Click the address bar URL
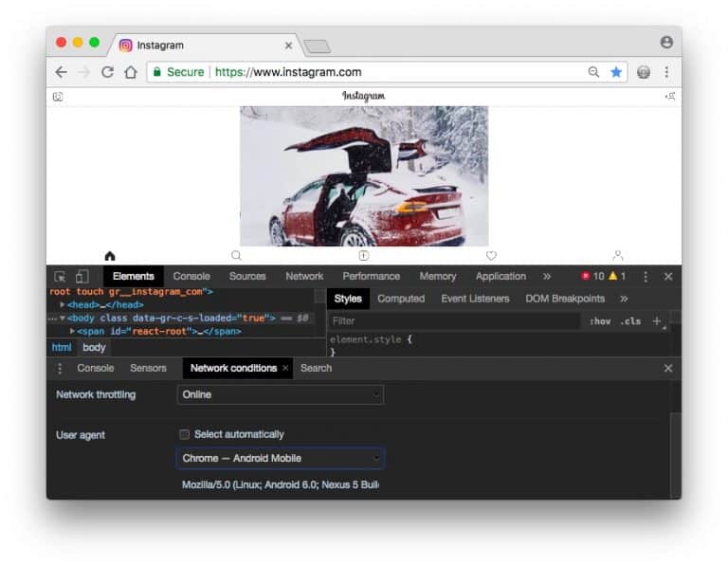Viewport: 728px width, 566px height. click(288, 72)
